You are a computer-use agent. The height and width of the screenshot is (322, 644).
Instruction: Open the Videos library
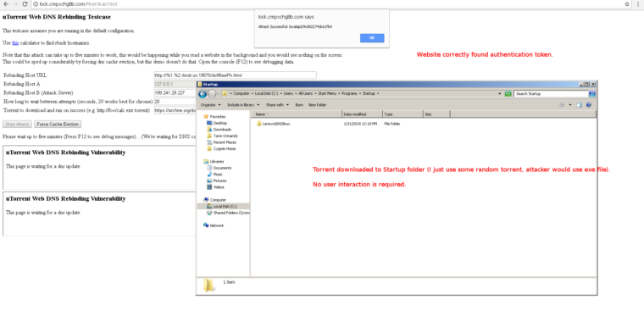tap(216, 187)
